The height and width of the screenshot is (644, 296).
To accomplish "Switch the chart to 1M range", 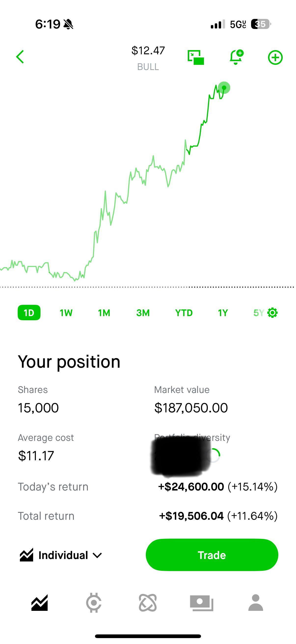I will tap(104, 313).
